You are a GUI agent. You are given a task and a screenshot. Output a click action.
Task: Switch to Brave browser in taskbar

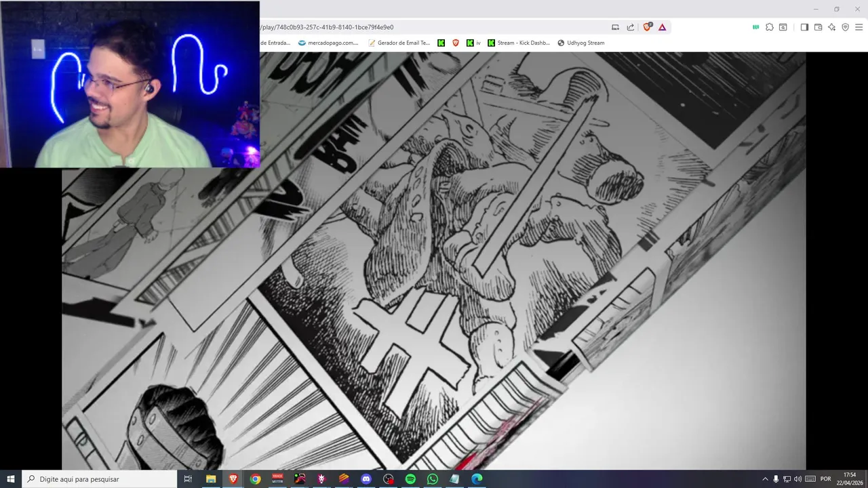click(233, 479)
